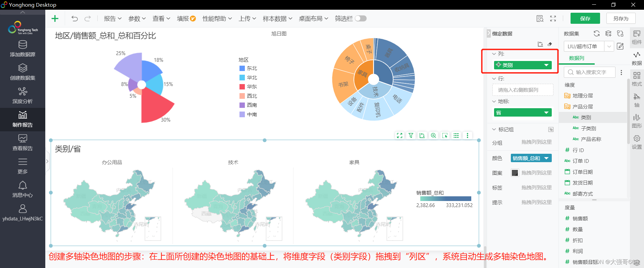Redo the last action
Image resolution: width=644 pixels, height=268 pixels.
88,18
